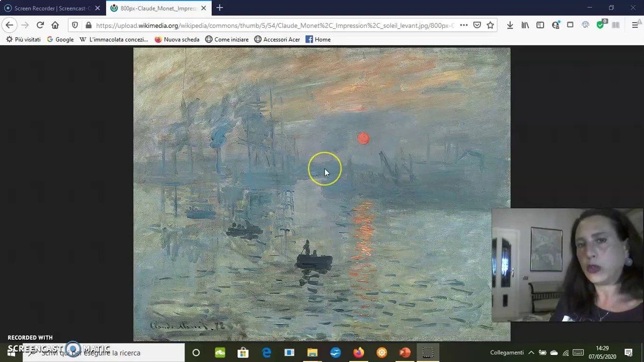Reload the current page
Screen dimensions: 644x362
tap(40, 25)
